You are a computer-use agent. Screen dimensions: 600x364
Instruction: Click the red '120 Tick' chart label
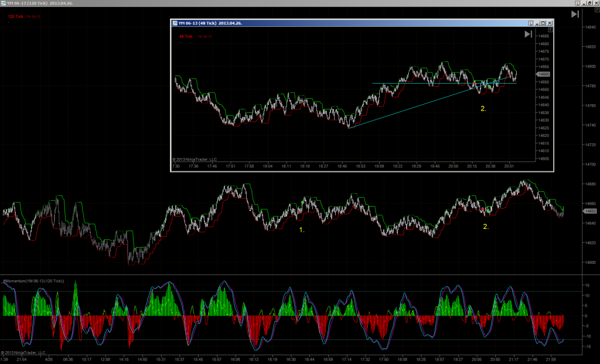(x=16, y=16)
